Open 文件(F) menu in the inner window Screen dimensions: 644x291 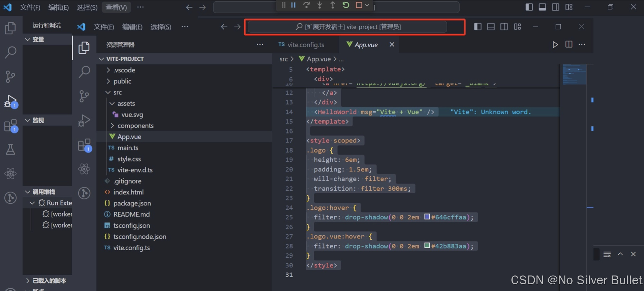[x=104, y=27]
